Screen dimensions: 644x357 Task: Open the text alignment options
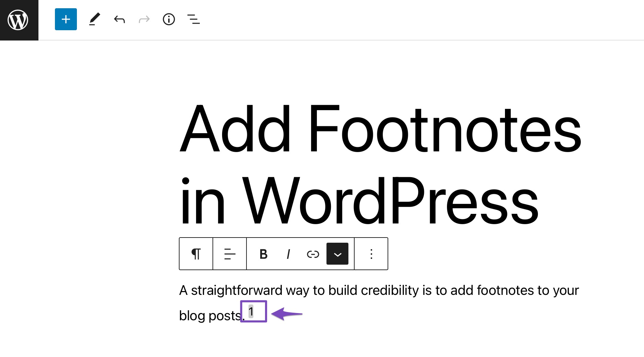(230, 254)
